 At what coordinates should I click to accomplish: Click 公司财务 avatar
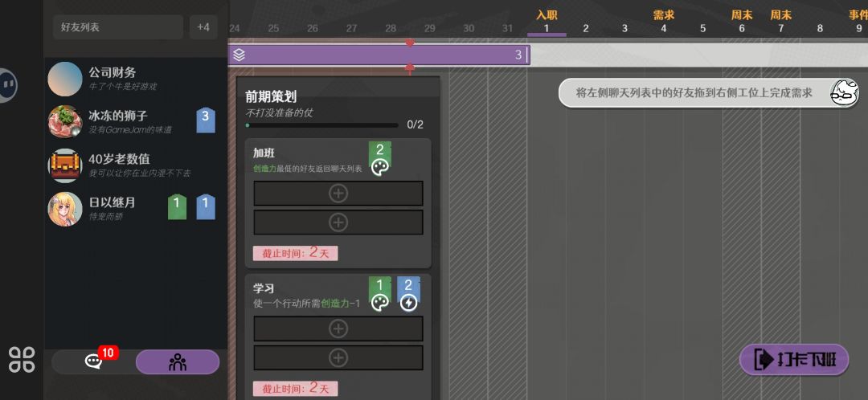[x=65, y=79]
